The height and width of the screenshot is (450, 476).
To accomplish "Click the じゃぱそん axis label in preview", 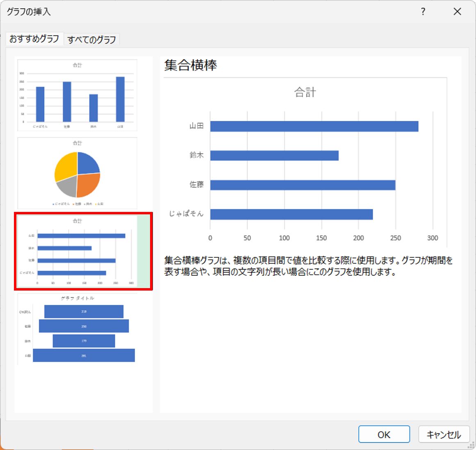I will pyautogui.click(x=186, y=214).
